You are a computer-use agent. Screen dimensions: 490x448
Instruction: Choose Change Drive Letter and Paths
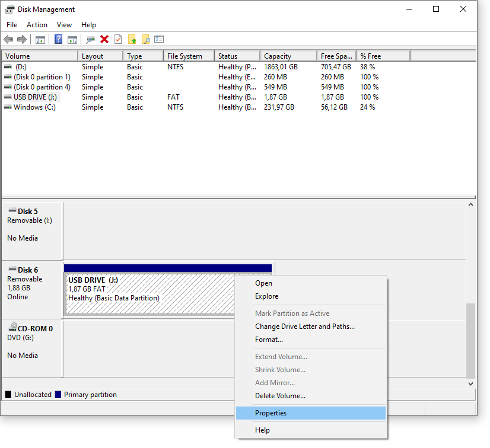304,327
